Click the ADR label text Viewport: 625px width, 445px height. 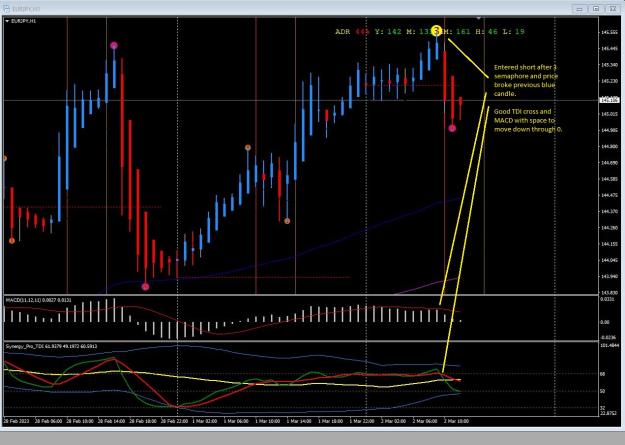tap(342, 32)
